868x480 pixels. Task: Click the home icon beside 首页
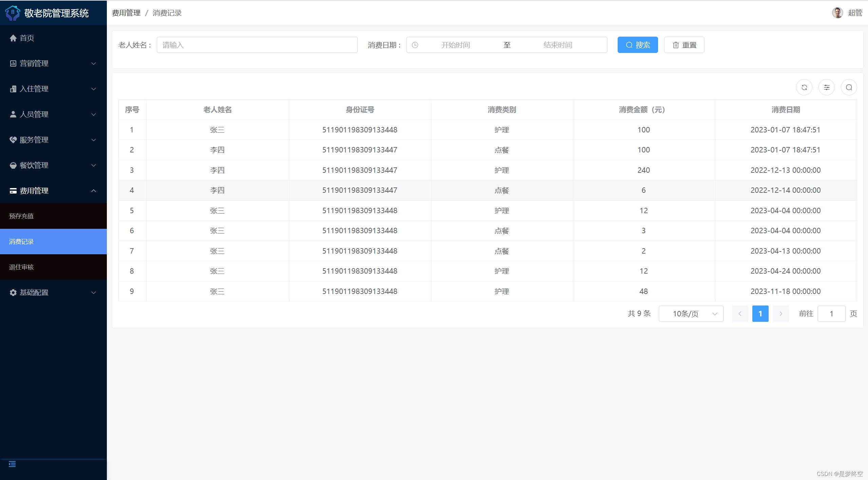(x=13, y=38)
